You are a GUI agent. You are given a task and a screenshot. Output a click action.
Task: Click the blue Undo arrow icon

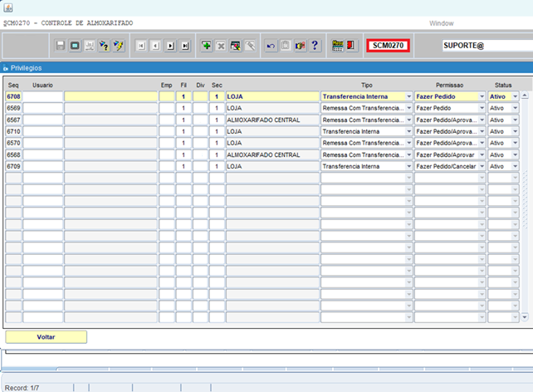coord(271,46)
